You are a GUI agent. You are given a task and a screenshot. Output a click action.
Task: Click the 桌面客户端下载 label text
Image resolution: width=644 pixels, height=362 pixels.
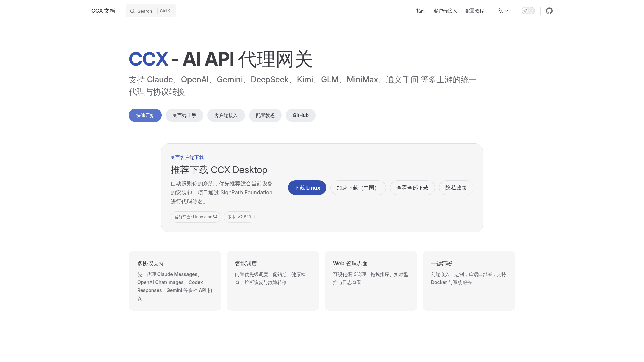point(187,157)
